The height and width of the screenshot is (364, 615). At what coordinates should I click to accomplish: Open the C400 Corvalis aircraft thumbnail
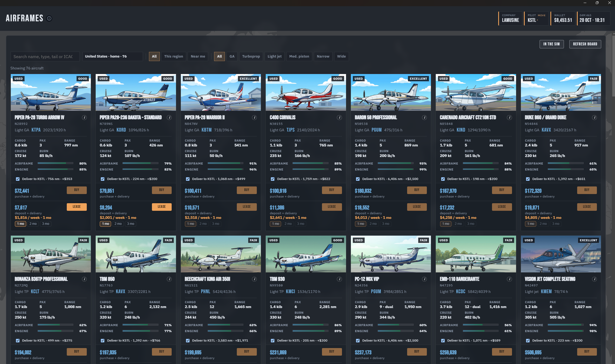click(x=306, y=92)
